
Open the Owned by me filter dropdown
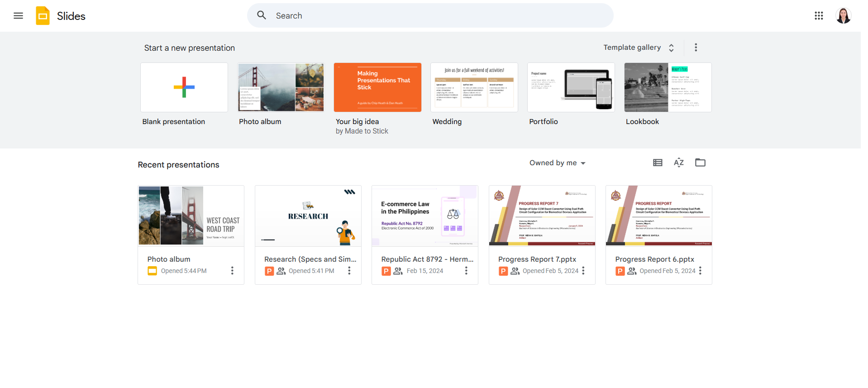pos(558,163)
